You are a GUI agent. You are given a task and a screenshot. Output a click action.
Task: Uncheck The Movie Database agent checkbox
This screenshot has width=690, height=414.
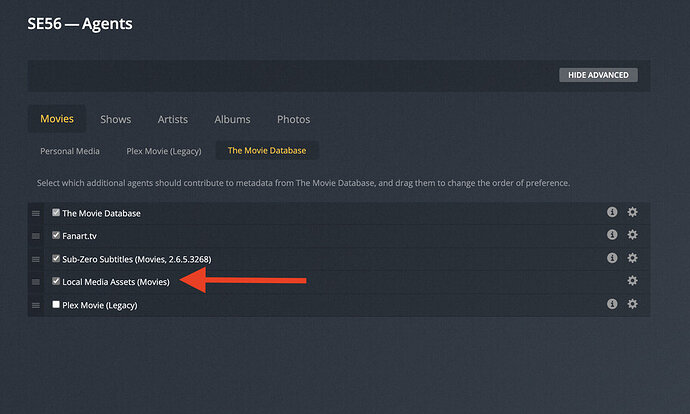(56, 212)
